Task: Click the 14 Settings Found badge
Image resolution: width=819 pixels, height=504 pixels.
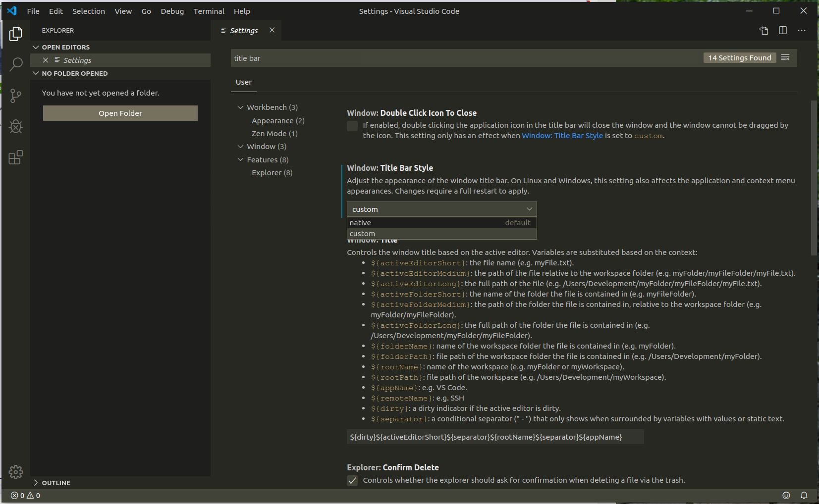Action: [740, 58]
